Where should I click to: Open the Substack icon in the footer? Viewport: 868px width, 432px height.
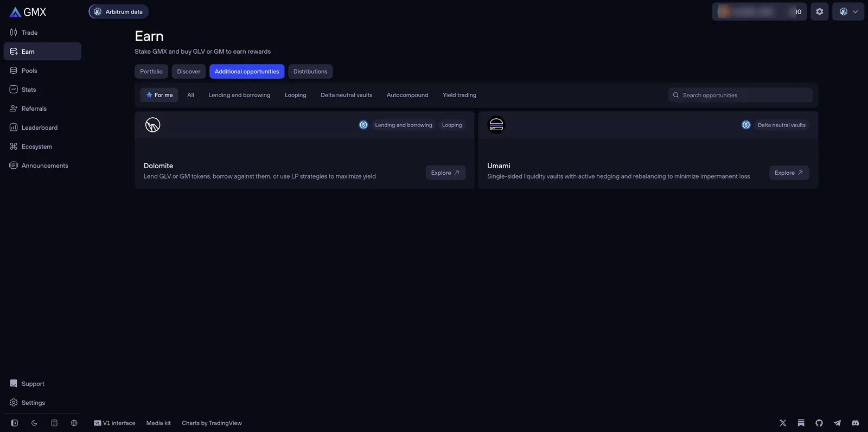pyautogui.click(x=801, y=423)
